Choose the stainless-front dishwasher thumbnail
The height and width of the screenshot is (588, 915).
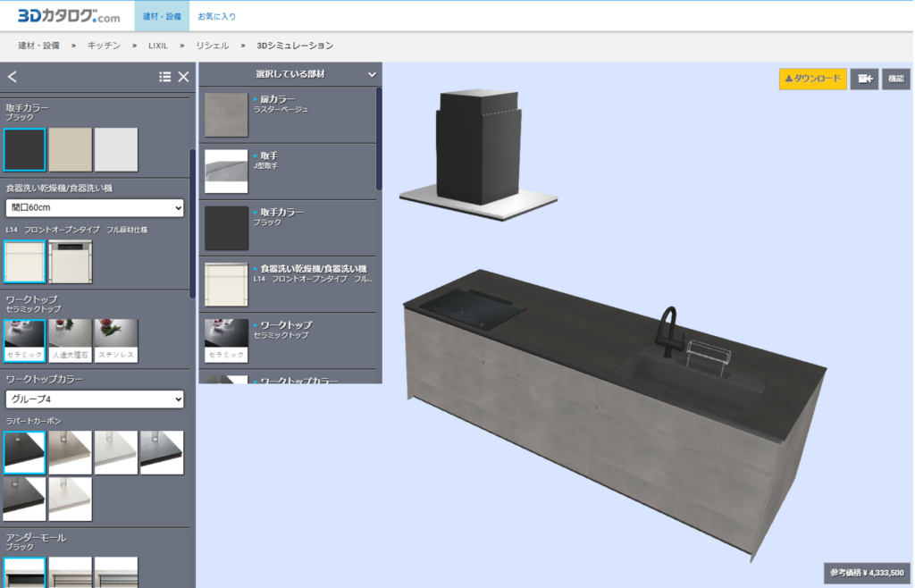71,262
